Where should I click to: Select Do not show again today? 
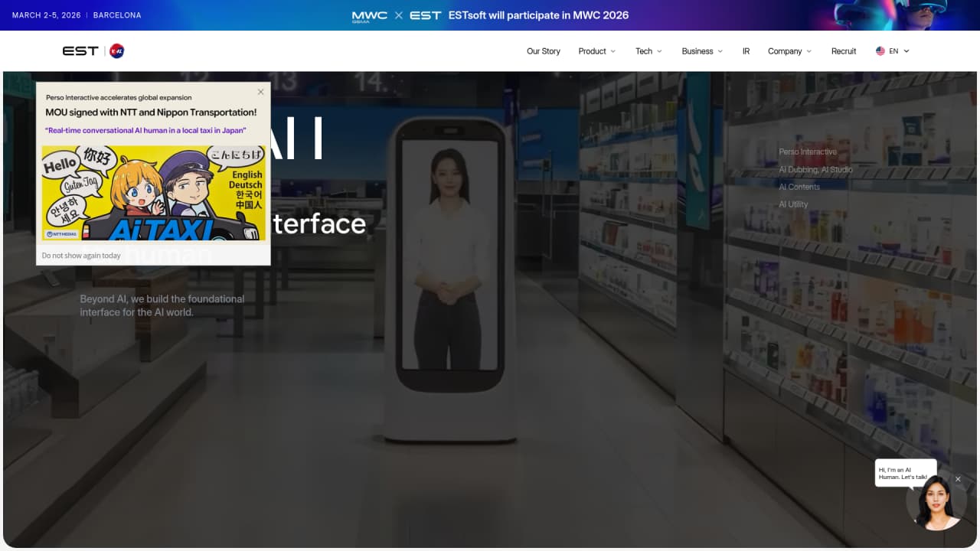(81, 256)
